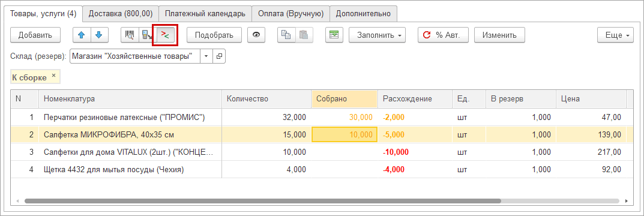Viewport: 644px width, 216px height.
Task: Click the scrollbar right arrow
Action: point(627,201)
